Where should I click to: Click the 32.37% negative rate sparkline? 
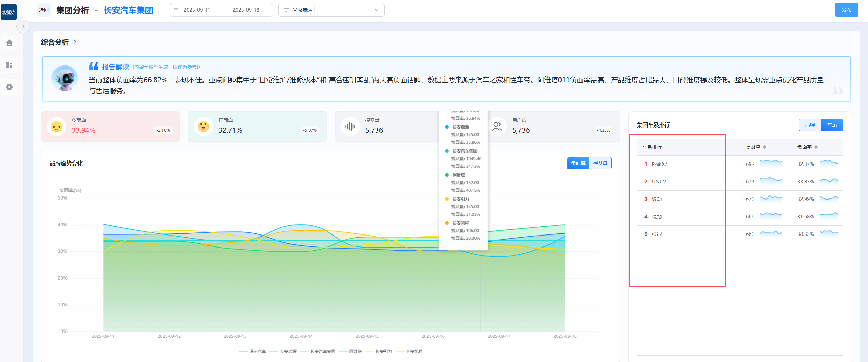pyautogui.click(x=829, y=164)
